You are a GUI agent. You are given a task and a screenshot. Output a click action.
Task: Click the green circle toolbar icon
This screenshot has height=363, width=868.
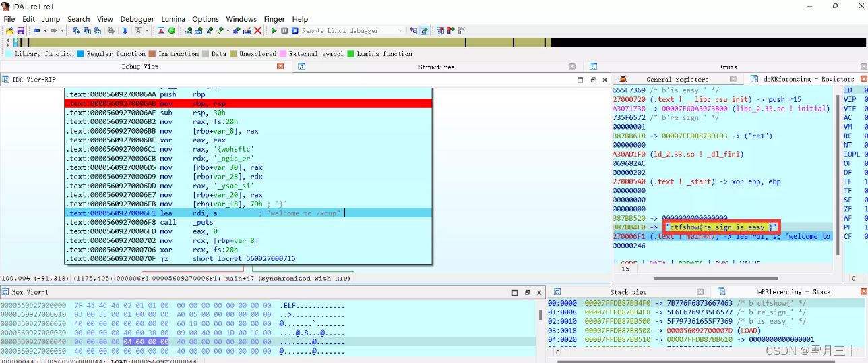tap(172, 31)
